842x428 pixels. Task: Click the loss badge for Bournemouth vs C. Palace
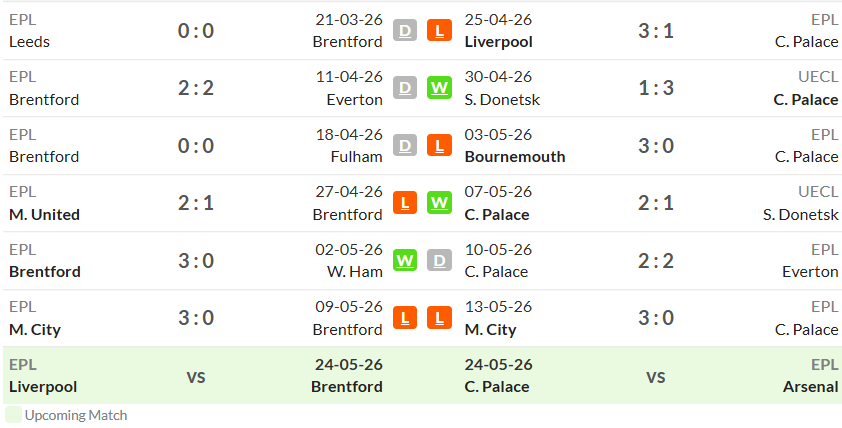point(439,146)
